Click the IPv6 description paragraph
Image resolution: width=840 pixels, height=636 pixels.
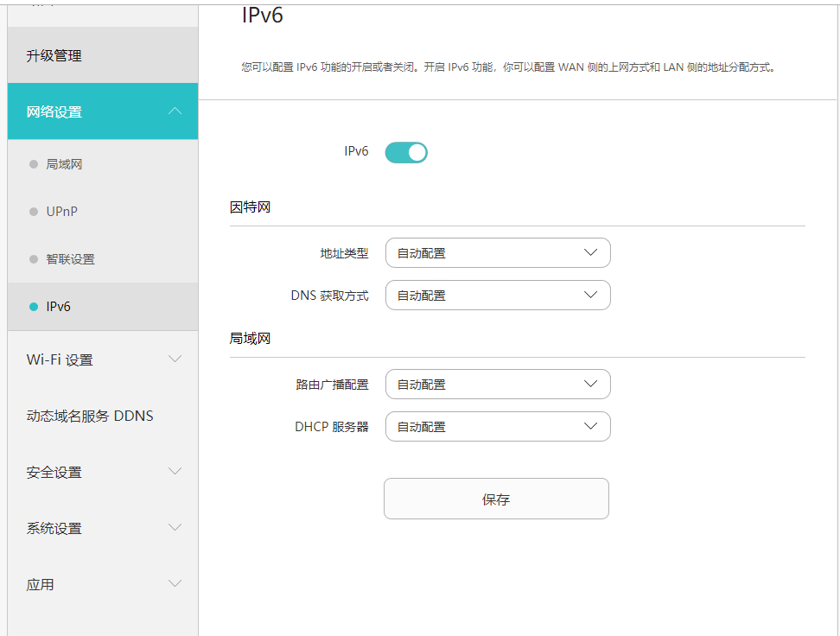(x=508, y=67)
